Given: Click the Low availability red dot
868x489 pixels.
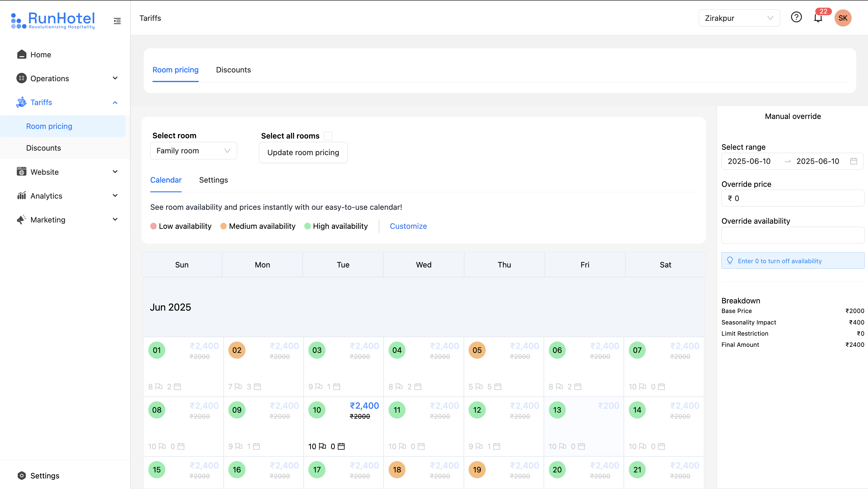Looking at the screenshot, I should coord(153,226).
